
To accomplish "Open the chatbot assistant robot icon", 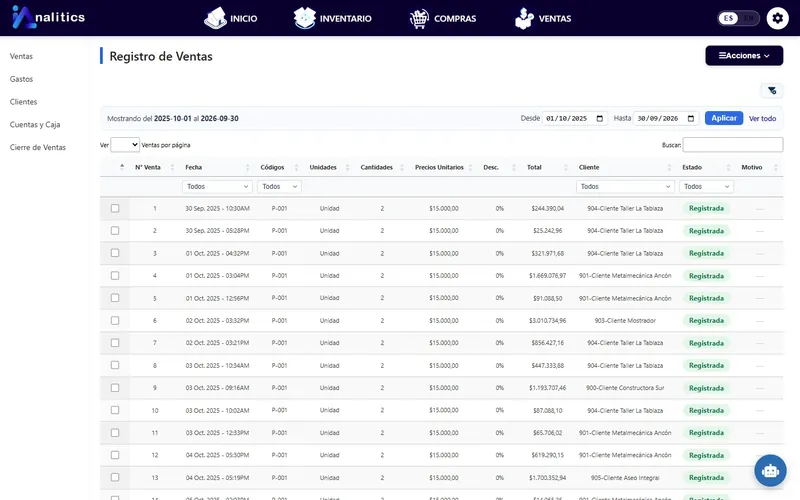I will tap(770, 470).
